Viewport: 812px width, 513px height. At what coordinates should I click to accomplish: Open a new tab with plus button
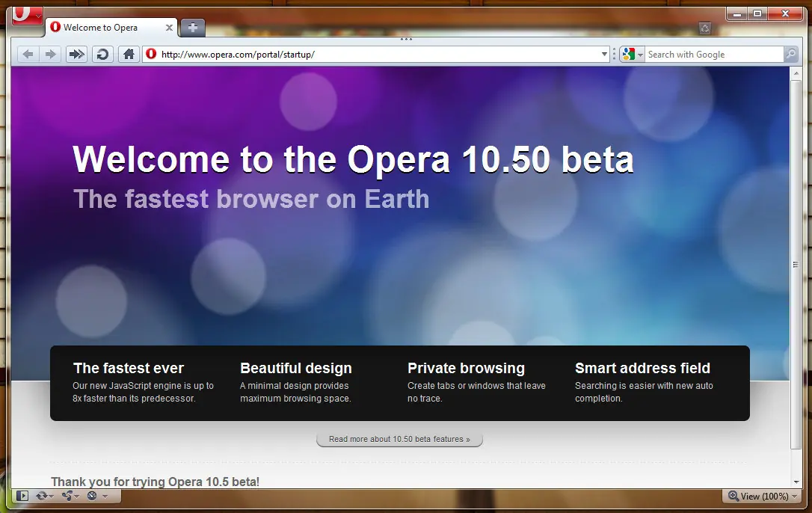pyautogui.click(x=193, y=28)
